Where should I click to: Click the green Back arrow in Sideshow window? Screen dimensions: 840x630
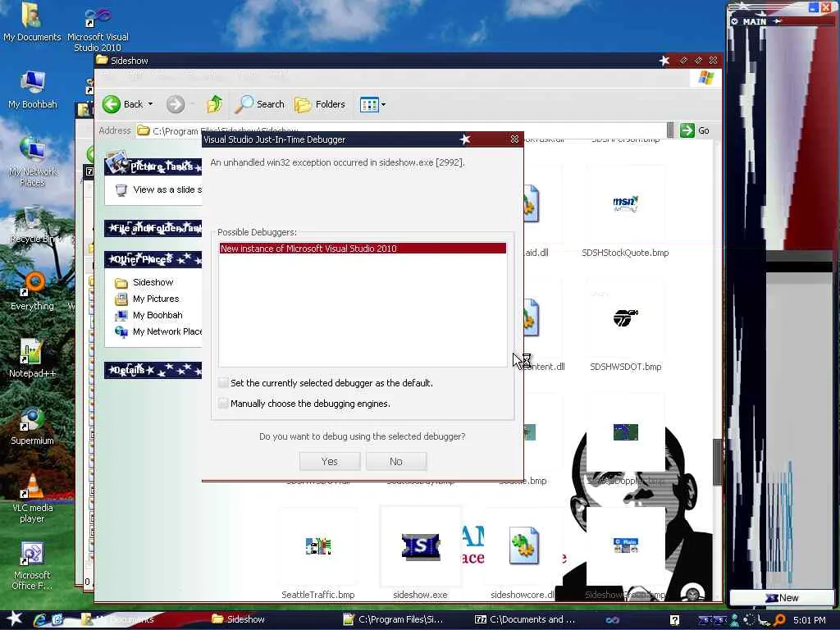(112, 104)
